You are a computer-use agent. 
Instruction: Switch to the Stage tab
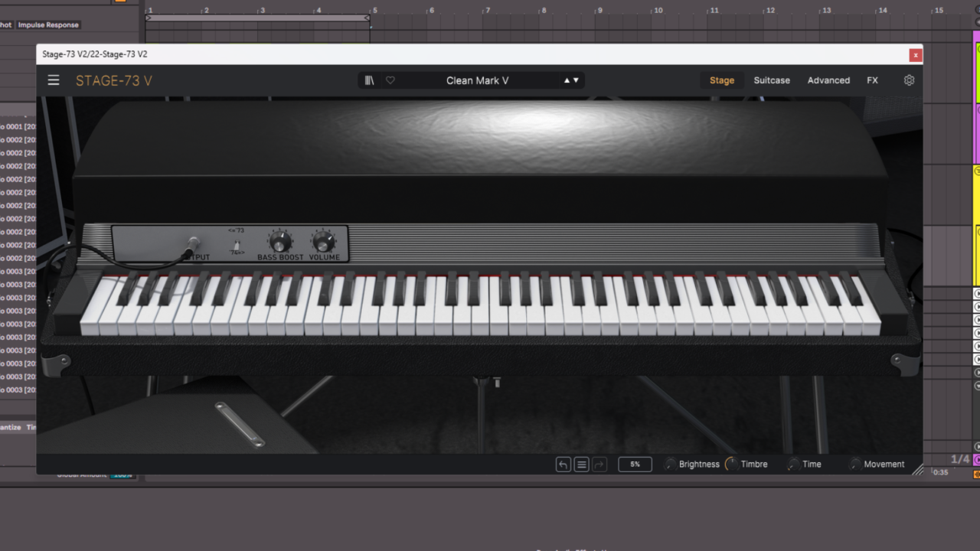pos(722,80)
